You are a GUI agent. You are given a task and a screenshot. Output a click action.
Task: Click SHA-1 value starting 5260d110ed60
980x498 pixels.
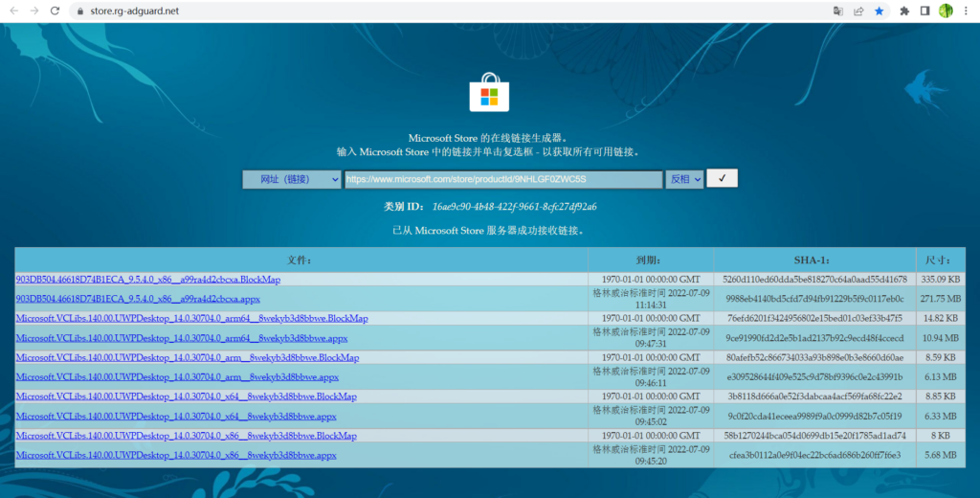[815, 280]
